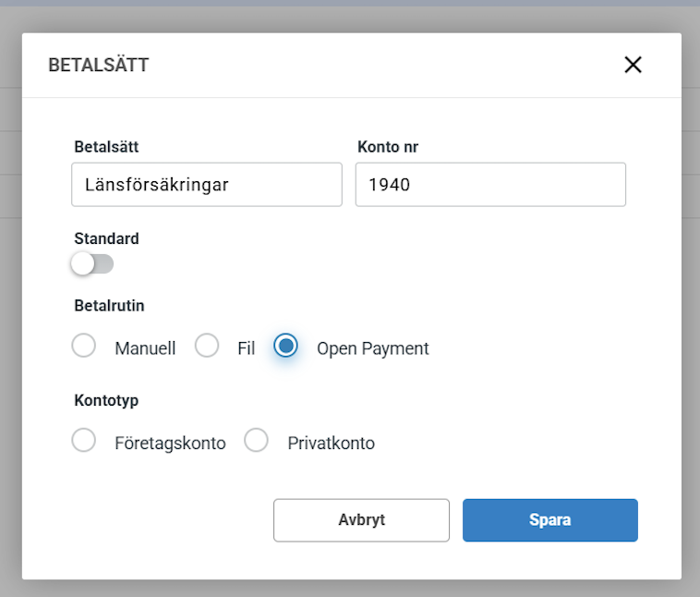Click the Betalrutin section heading

(109, 306)
